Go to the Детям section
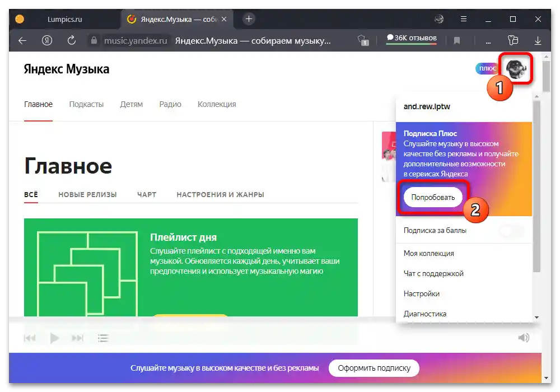The height and width of the screenshot is (392, 560). (132, 104)
